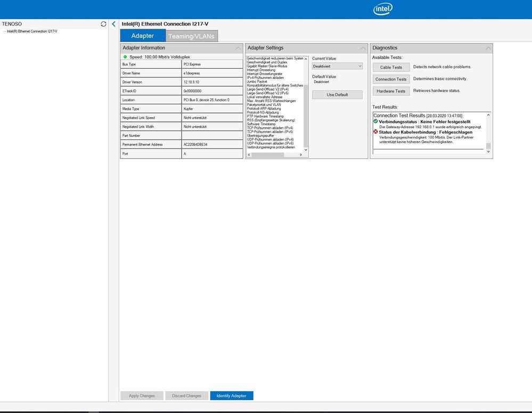Click the 'e1dexpress' driver name cell
The image size is (532, 413).
point(212,73)
